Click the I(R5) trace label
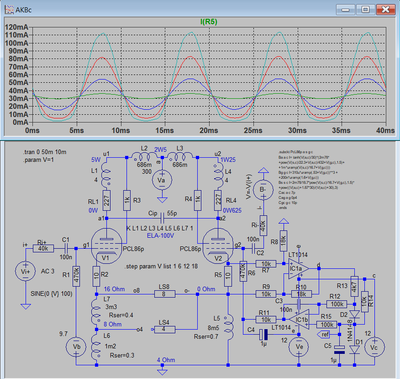 [x=209, y=22]
